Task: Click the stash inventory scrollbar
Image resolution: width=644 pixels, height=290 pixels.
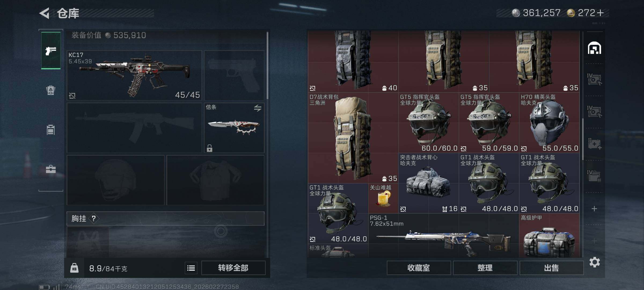Action: point(583,139)
